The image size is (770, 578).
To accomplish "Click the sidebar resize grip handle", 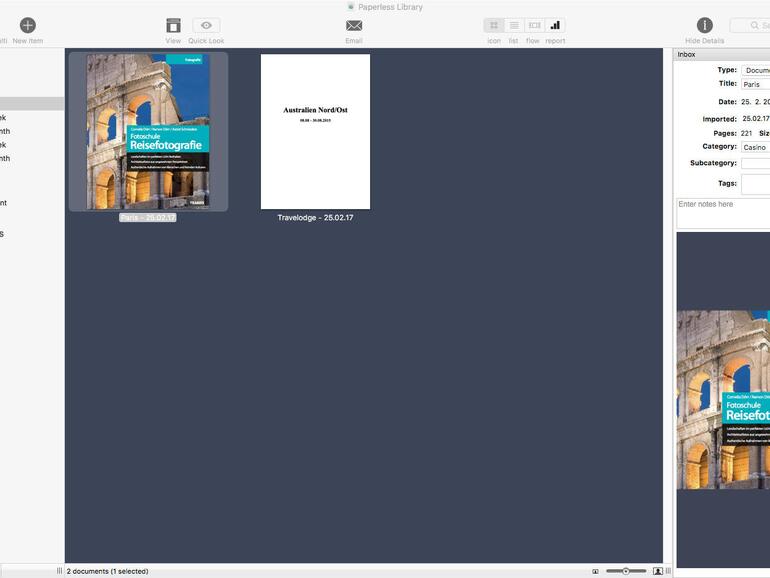I will 59,571.
